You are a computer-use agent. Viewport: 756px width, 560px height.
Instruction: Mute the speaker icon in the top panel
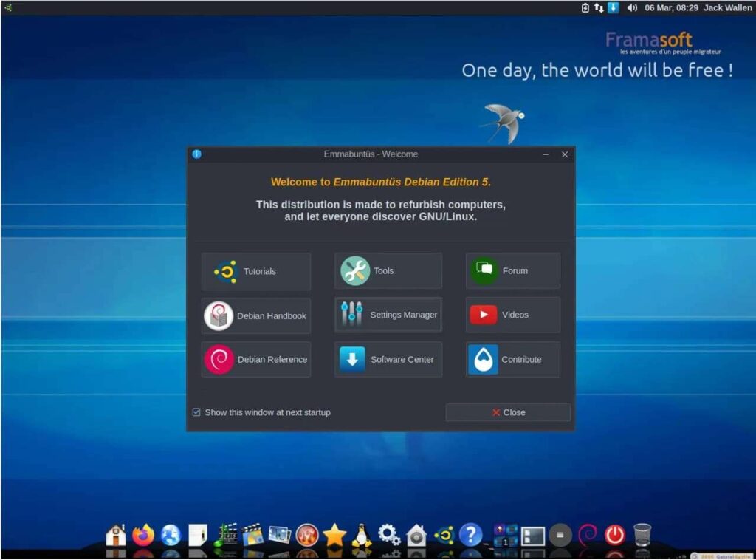[632, 7]
